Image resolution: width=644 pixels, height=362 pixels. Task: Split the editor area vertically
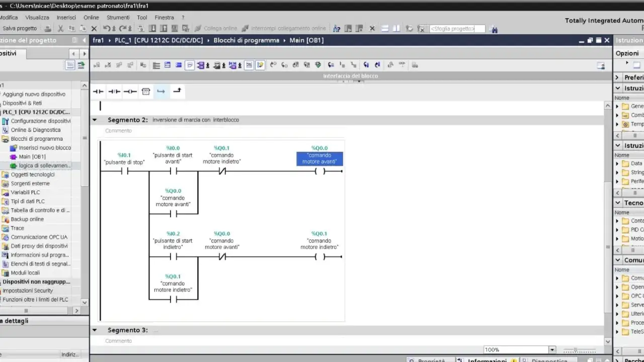[x=396, y=29]
